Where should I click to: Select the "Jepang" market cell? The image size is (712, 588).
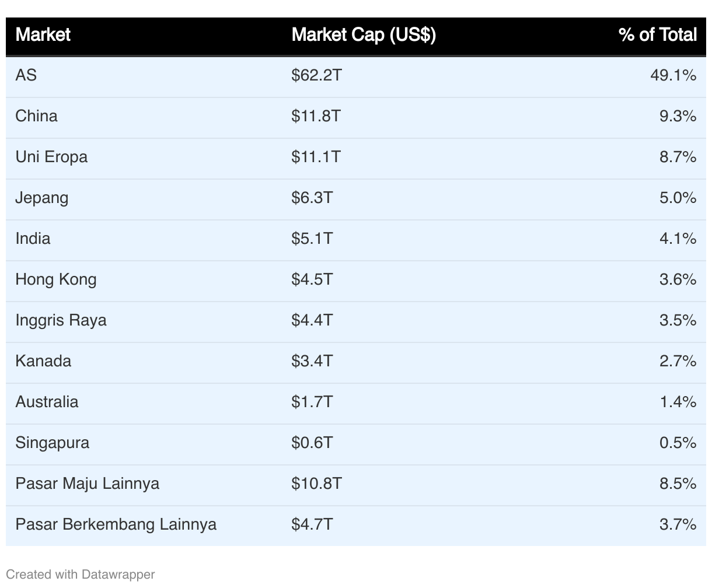coord(41,198)
